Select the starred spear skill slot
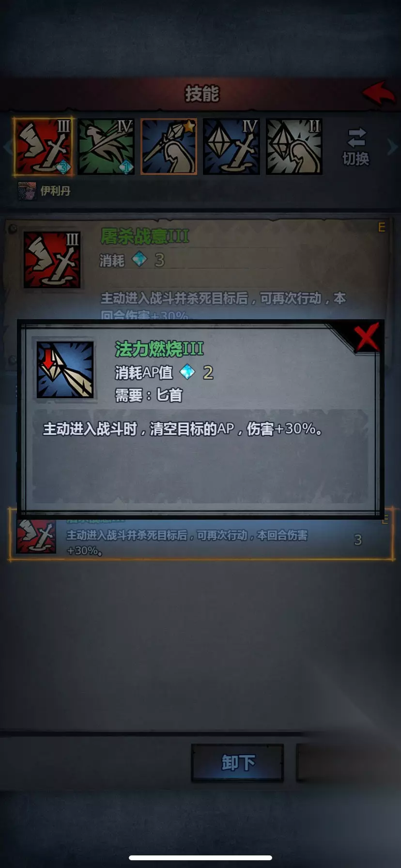 point(169,146)
